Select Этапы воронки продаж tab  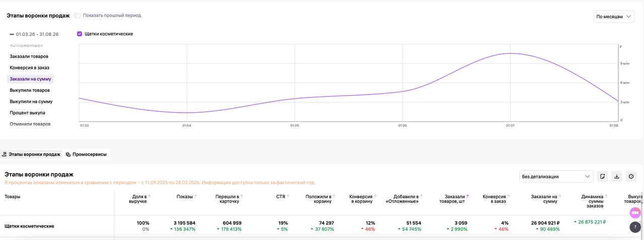(31, 154)
